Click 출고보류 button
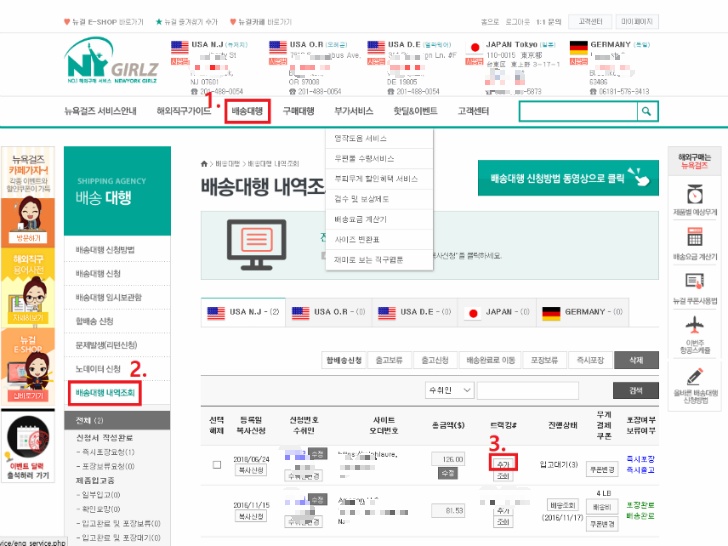728x546 pixels. pos(389,360)
